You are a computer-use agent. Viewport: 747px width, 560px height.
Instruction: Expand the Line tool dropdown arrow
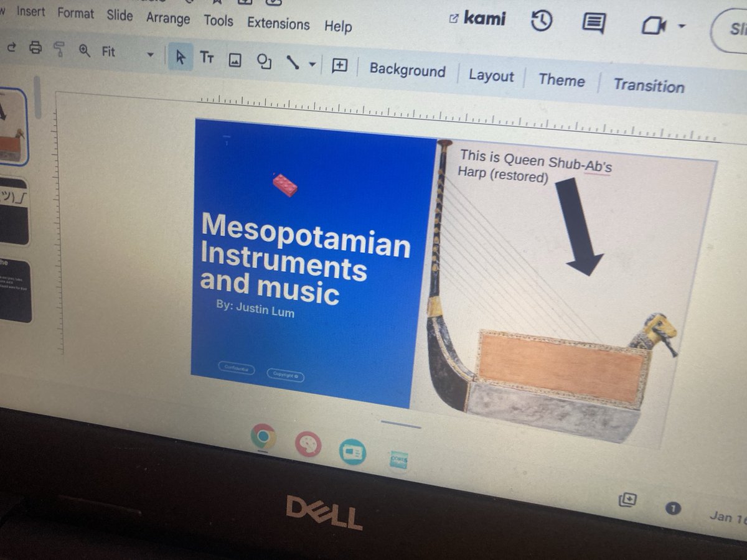[312, 65]
